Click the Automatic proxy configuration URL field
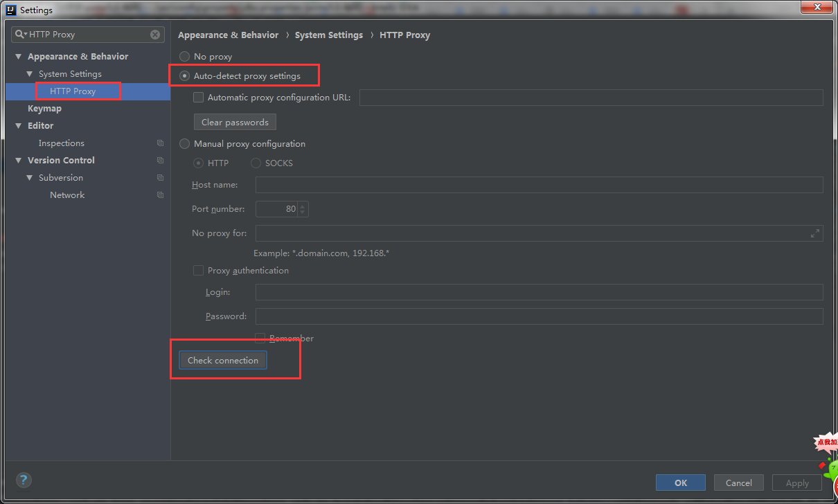This screenshot has height=504, width=838. click(591, 98)
